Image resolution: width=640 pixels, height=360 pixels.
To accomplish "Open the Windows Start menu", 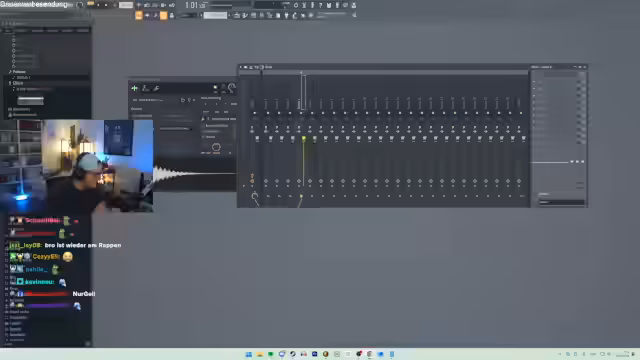I will (x=249, y=354).
